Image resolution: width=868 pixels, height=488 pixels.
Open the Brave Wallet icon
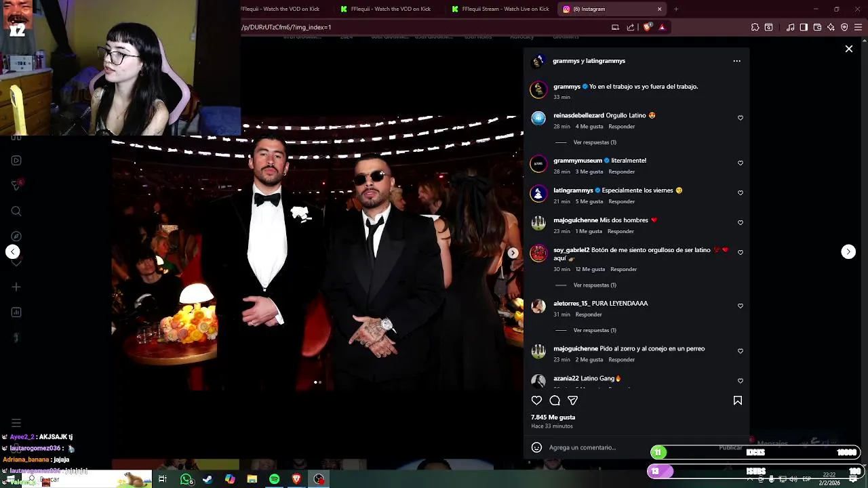coord(817,27)
